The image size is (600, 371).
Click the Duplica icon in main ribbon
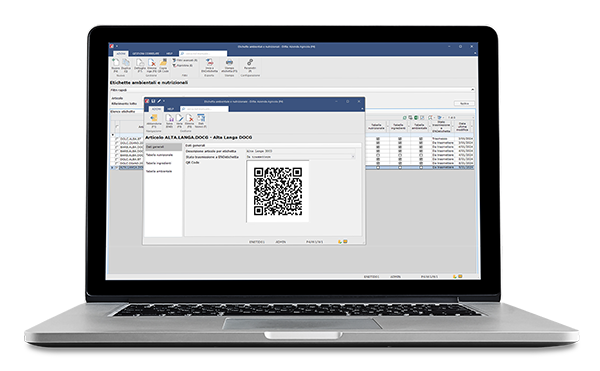[x=126, y=63]
